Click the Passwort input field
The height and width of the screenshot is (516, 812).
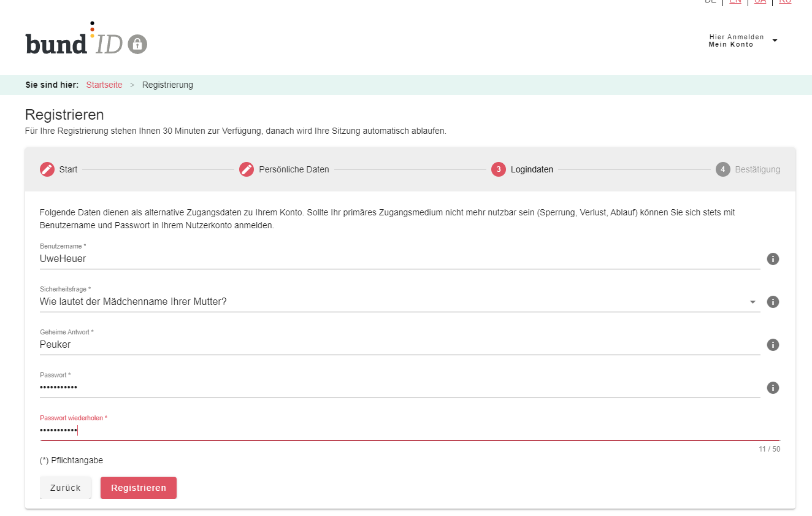pyautogui.click(x=399, y=388)
